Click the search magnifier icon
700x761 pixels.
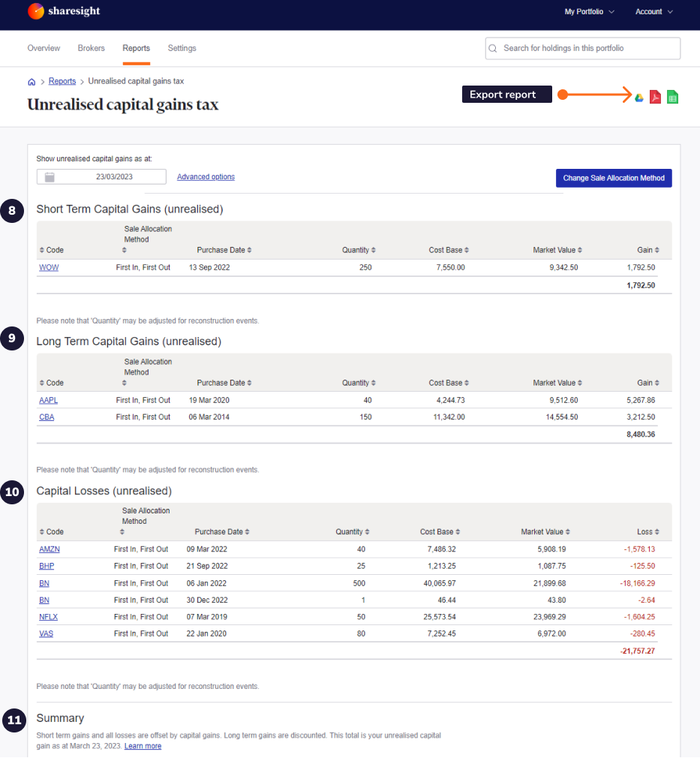(493, 49)
